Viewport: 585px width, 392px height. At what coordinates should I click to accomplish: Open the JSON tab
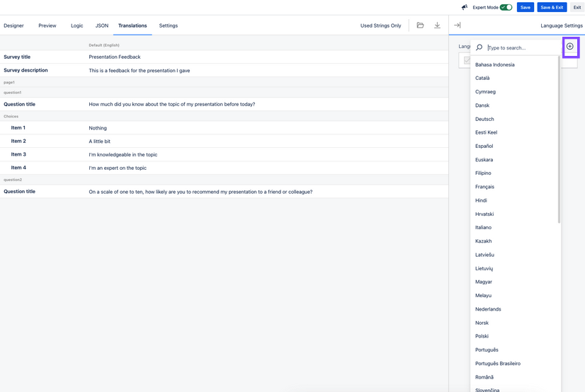(x=102, y=25)
